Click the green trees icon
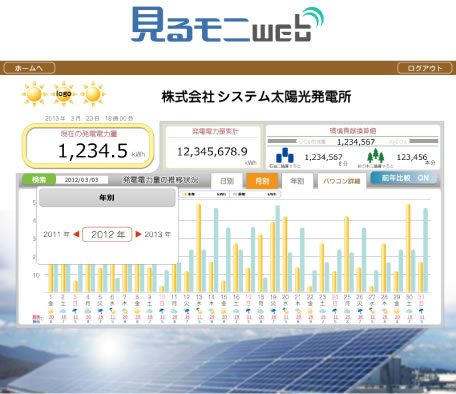The width and height of the screenshot is (456, 394). point(376,155)
